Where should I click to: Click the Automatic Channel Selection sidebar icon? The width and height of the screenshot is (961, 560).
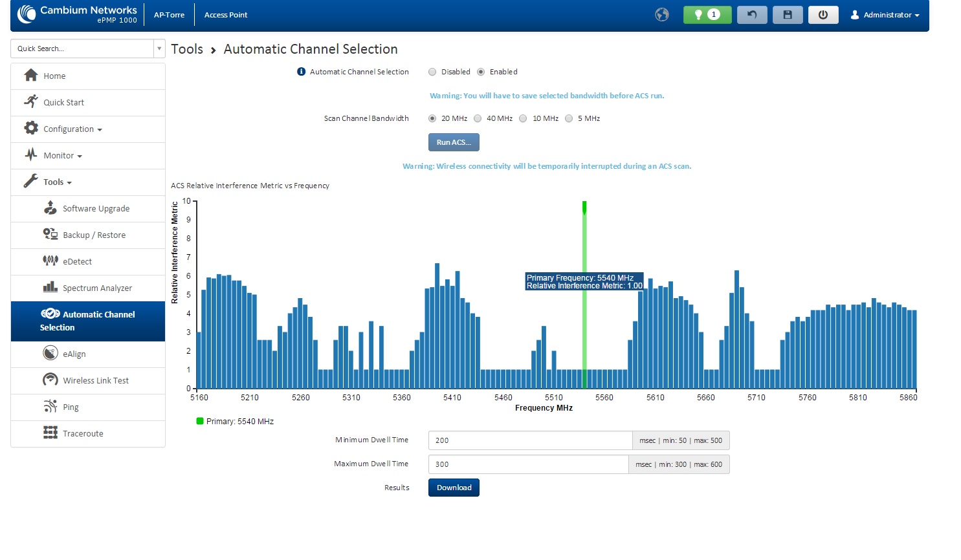50,314
